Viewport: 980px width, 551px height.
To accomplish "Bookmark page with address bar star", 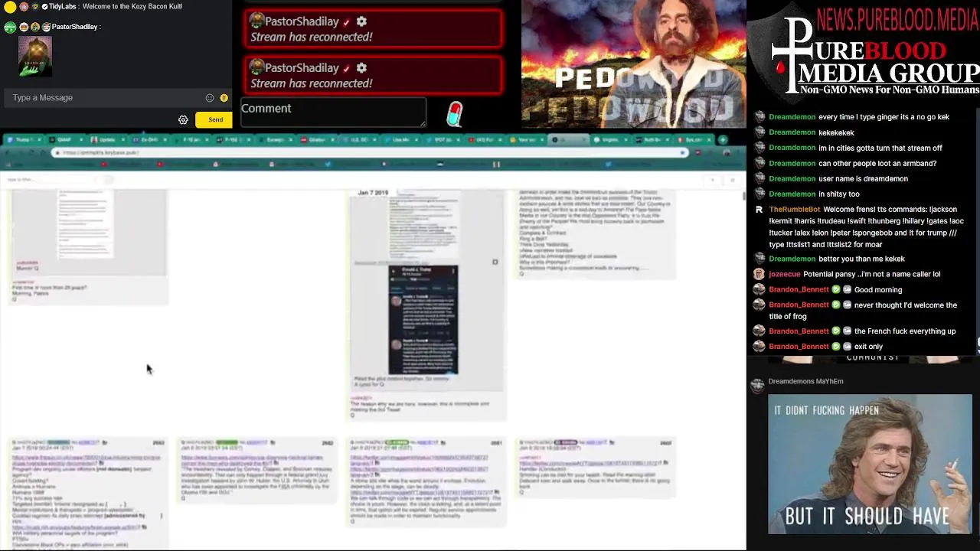I will tap(683, 152).
